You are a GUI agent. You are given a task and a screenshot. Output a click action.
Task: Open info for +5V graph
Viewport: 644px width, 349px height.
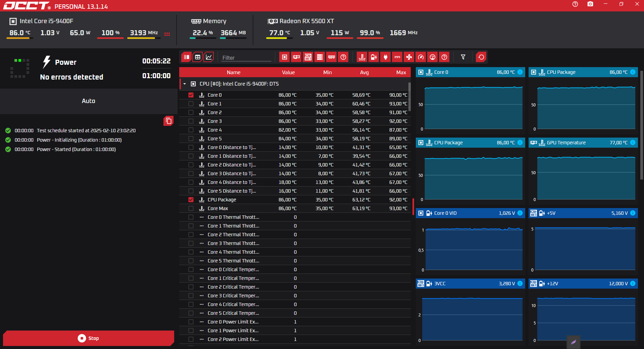[633, 213]
